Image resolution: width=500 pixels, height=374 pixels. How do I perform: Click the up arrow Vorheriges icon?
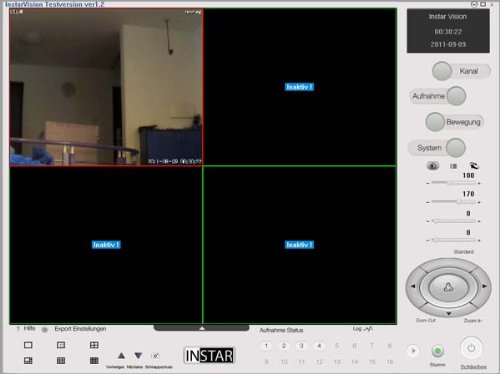click(x=121, y=356)
